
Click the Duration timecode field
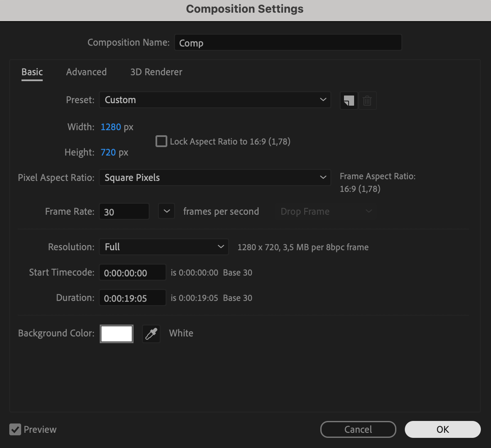point(132,298)
